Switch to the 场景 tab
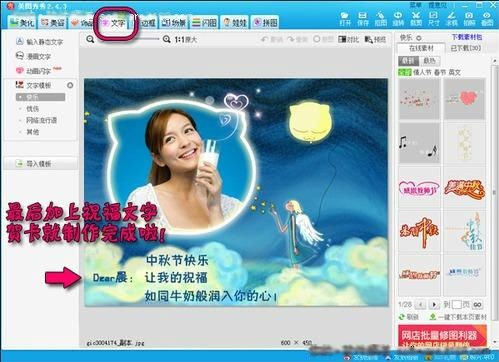The height and width of the screenshot is (362, 499). coord(173,22)
